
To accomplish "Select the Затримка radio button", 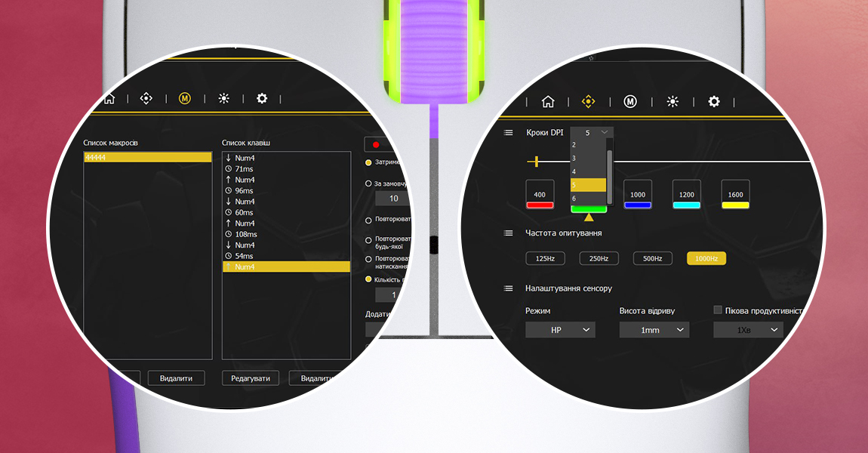I will [368, 162].
